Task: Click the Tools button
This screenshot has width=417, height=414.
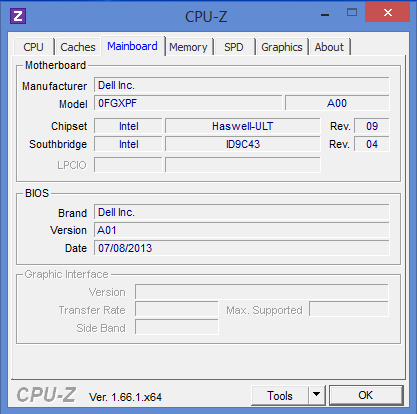Action: click(x=280, y=396)
